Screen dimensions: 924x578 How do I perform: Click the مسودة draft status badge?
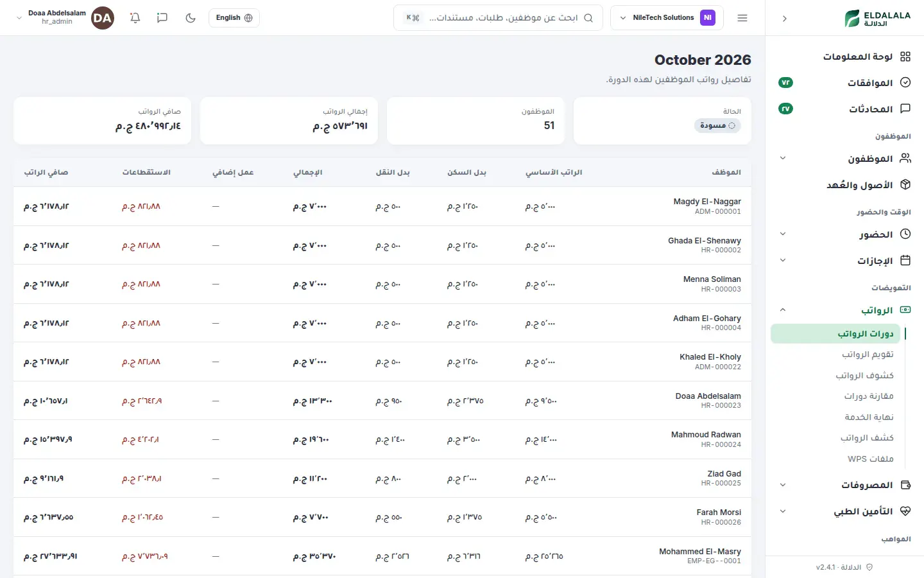[x=717, y=125]
